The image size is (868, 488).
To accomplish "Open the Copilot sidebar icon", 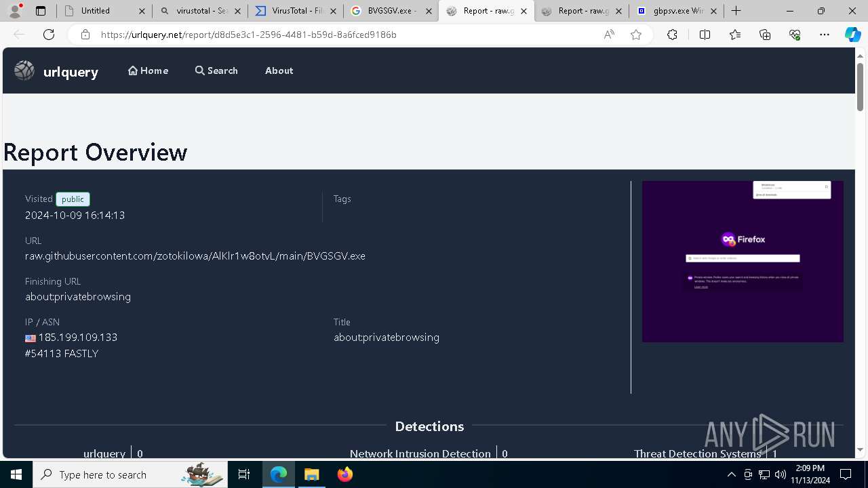I will click(x=852, y=35).
